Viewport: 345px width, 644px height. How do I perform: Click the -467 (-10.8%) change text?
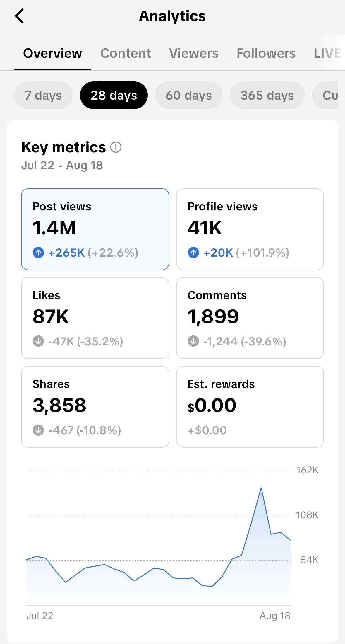tap(85, 430)
